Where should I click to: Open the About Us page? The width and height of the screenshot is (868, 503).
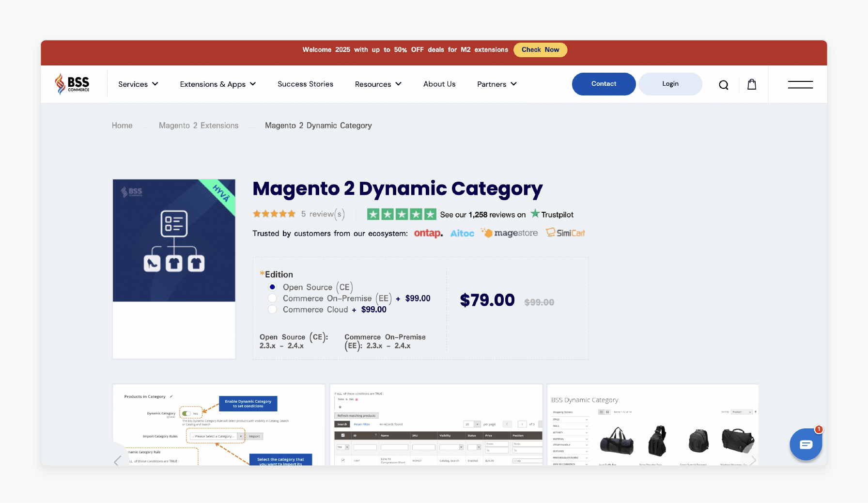[x=439, y=84]
